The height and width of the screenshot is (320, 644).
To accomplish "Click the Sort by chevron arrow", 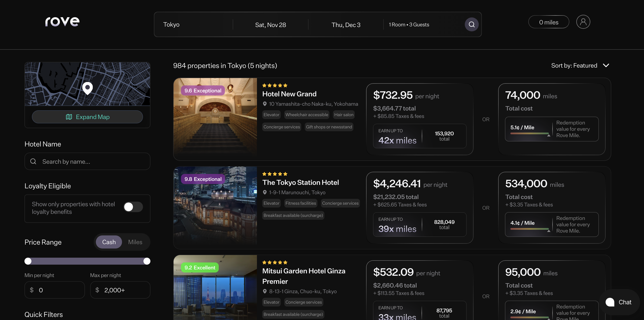I will click(x=606, y=66).
